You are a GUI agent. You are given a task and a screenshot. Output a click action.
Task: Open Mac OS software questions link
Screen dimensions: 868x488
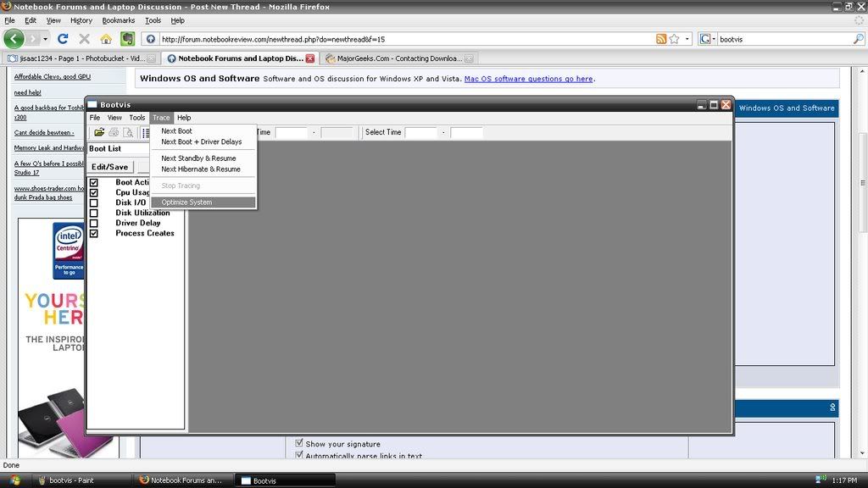[x=529, y=79]
